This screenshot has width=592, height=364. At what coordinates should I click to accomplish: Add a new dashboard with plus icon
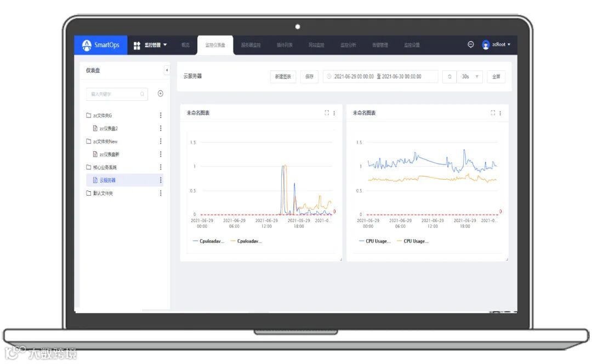(161, 94)
